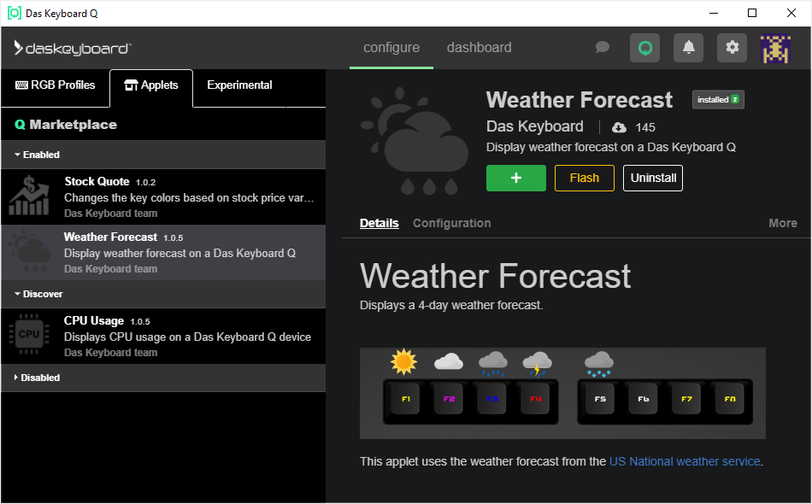Click the pixel avatar profile icon

(x=775, y=48)
